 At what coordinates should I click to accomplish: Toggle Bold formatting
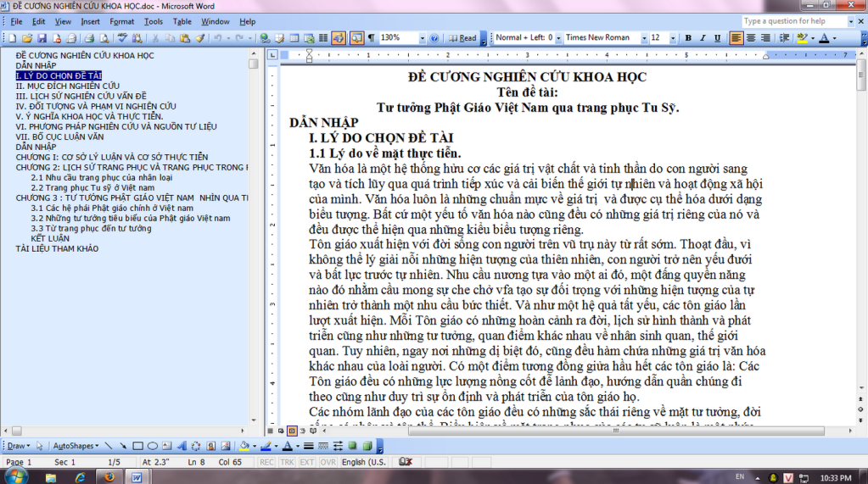click(688, 38)
